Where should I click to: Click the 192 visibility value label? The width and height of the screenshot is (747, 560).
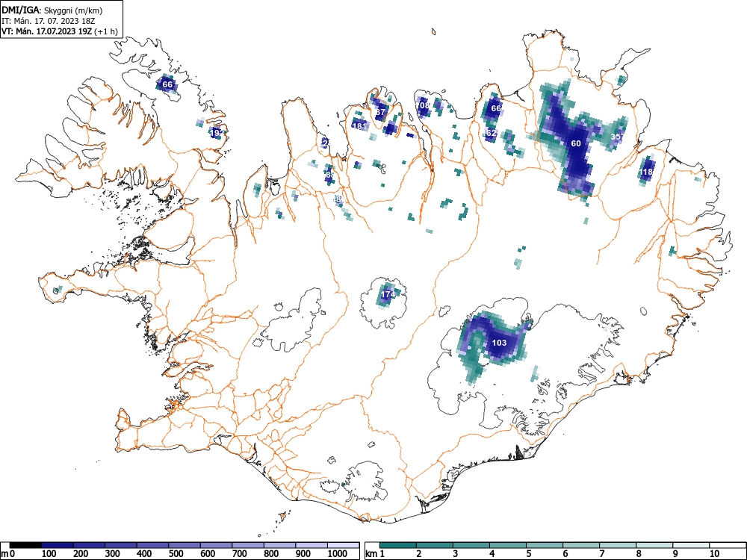point(217,132)
